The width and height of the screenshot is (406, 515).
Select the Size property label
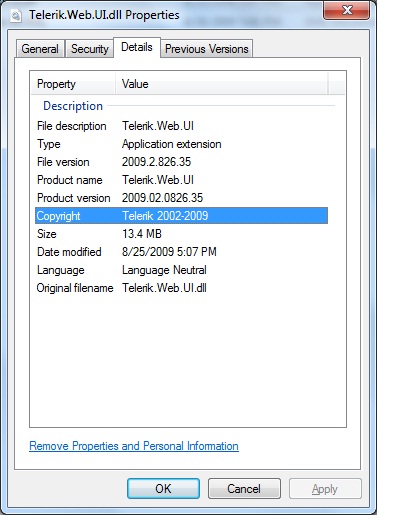[x=47, y=234]
